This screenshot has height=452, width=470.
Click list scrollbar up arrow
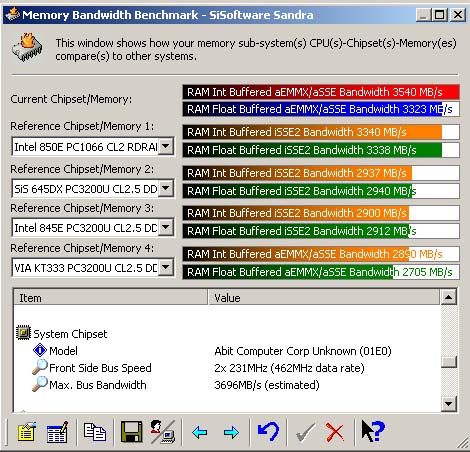pos(449,297)
